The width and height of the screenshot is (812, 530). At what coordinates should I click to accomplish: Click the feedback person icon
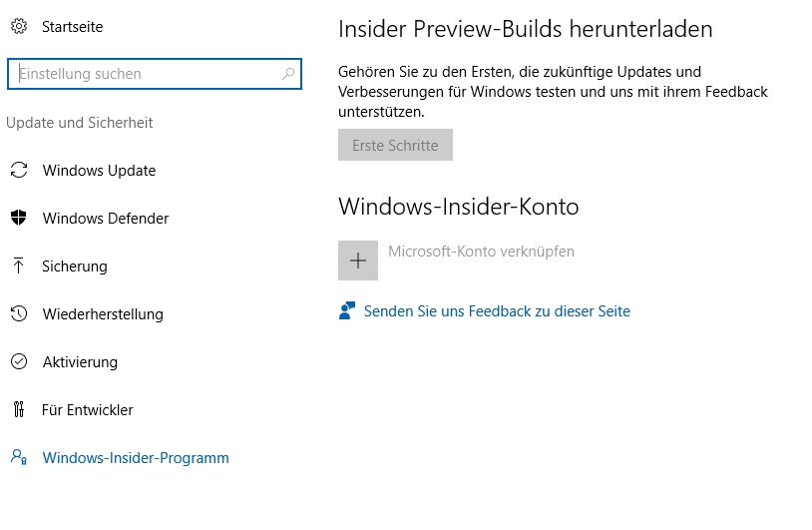[347, 311]
